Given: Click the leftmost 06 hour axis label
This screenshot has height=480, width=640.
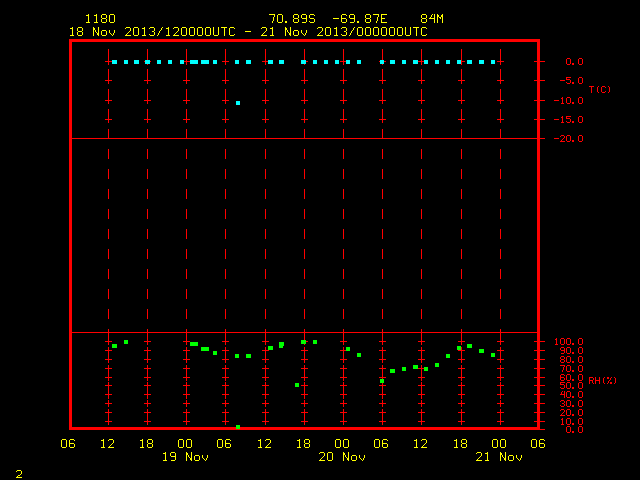Looking at the screenshot, I should point(68,444).
